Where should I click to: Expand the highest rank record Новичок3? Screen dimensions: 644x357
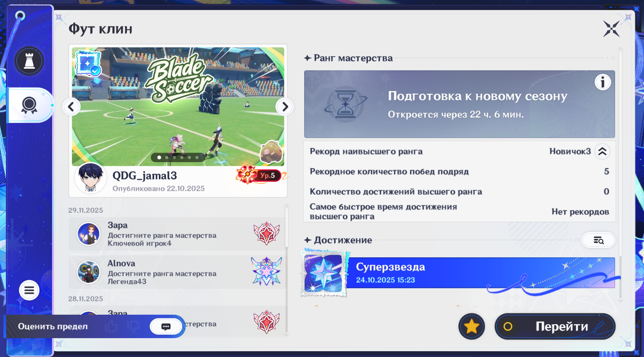coord(602,152)
